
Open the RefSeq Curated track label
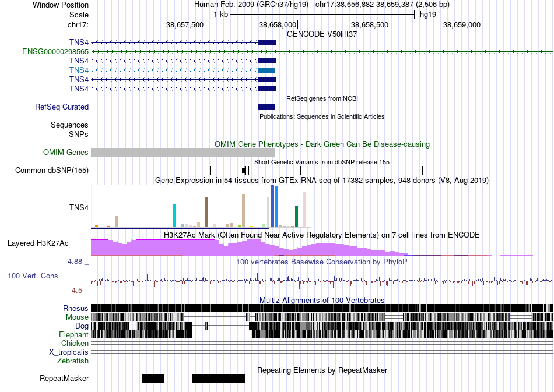pos(61,107)
